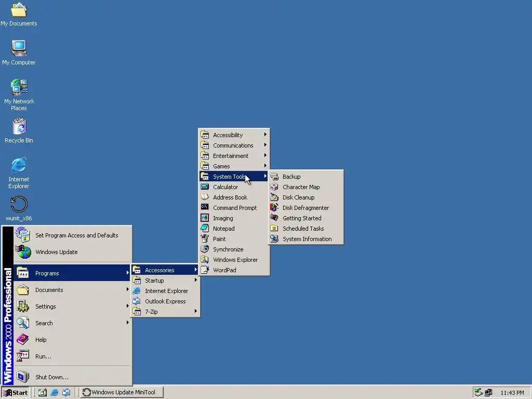Click the Start button
The image size is (532, 399).
(16, 393)
